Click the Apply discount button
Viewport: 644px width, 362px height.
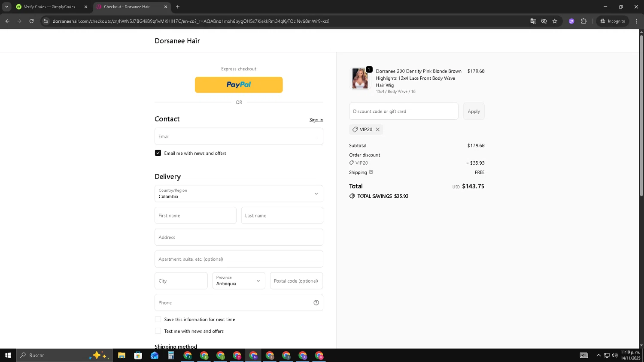pyautogui.click(x=474, y=111)
